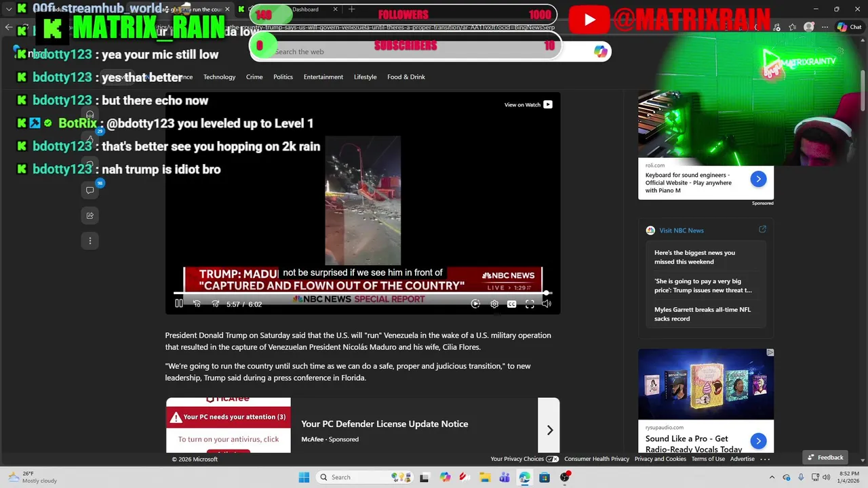Open rysupaudio ad arrow button
Screen dimensions: 868x488
point(758,441)
